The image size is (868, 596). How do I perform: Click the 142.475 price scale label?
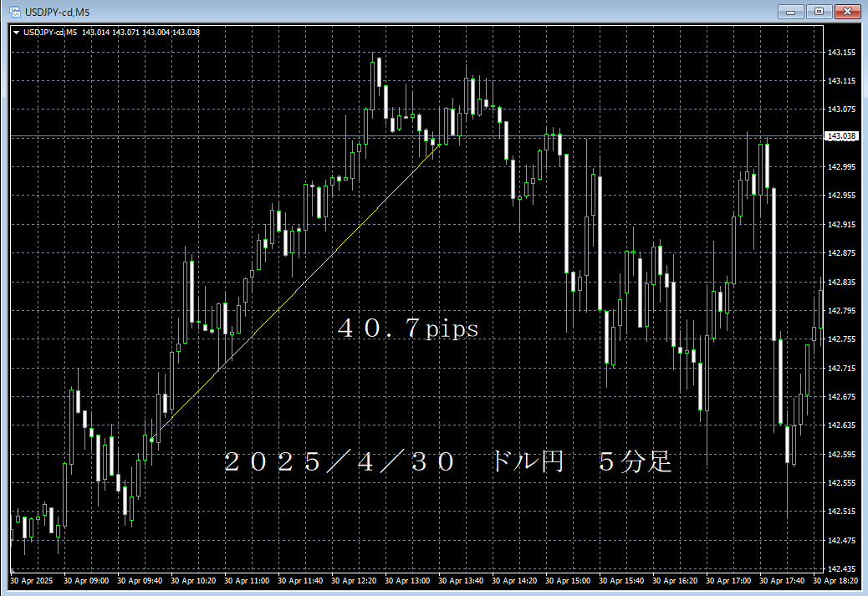tap(841, 540)
